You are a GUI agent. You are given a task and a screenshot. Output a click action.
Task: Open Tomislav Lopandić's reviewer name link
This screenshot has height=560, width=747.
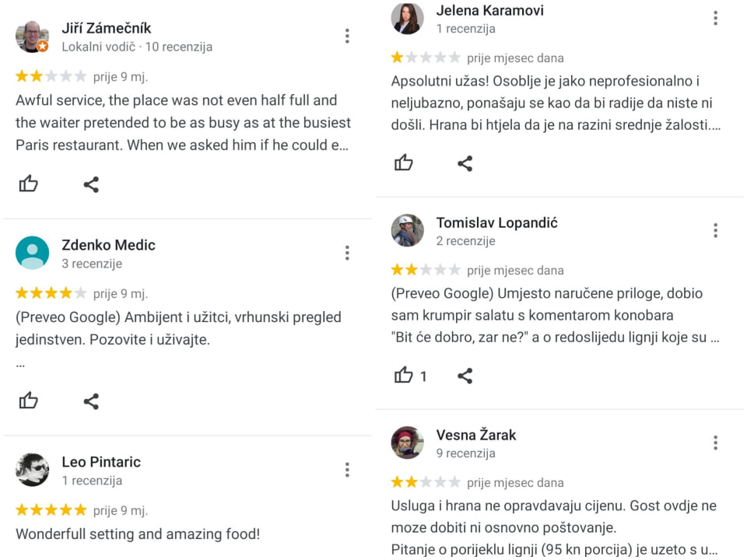(x=496, y=223)
